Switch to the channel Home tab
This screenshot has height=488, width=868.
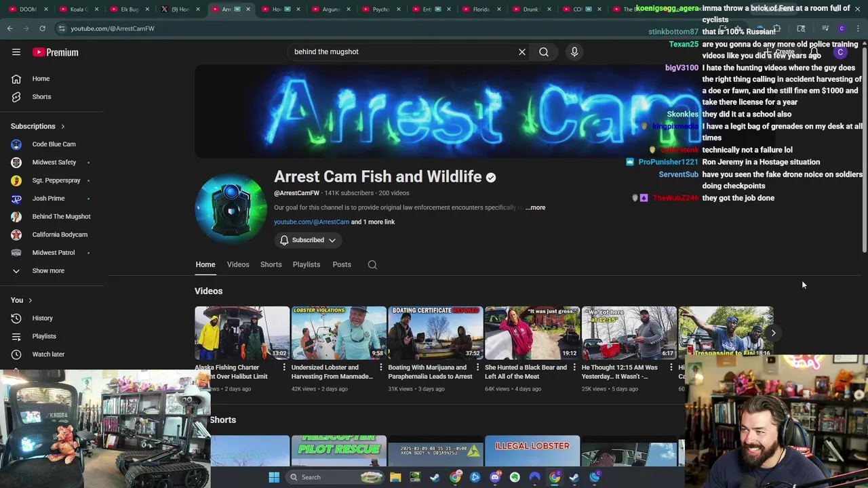pyautogui.click(x=205, y=265)
